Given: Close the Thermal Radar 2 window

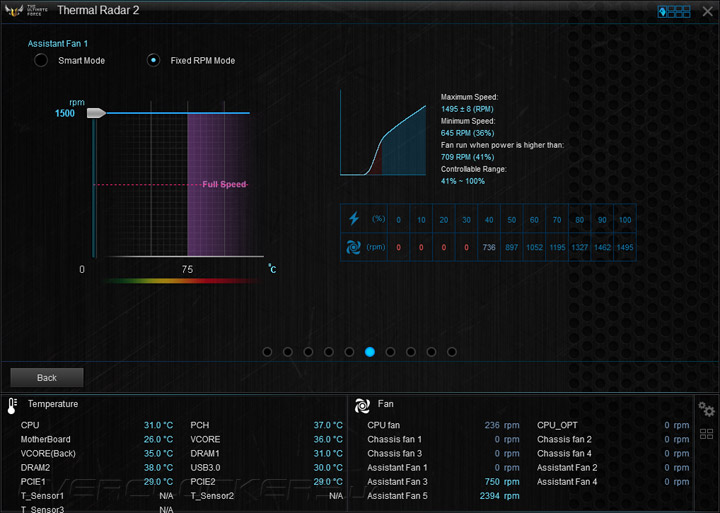Looking at the screenshot, I should click(708, 11).
